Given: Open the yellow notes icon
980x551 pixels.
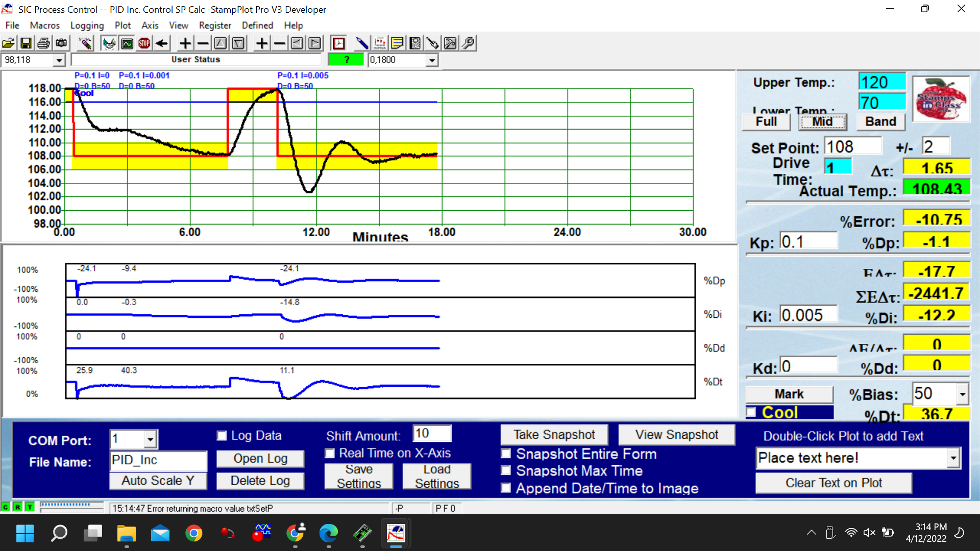Looking at the screenshot, I should tap(397, 43).
